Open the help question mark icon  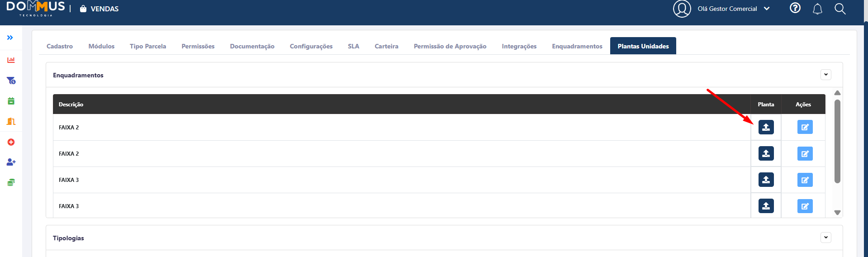(x=795, y=8)
